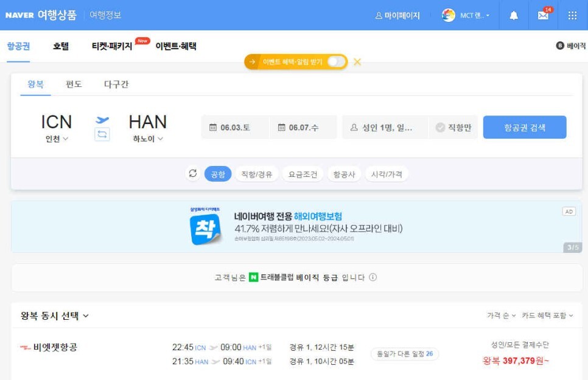This screenshot has width=588, height=380.
Task: Click the info icon beside 등급 입니다
Action: [373, 277]
